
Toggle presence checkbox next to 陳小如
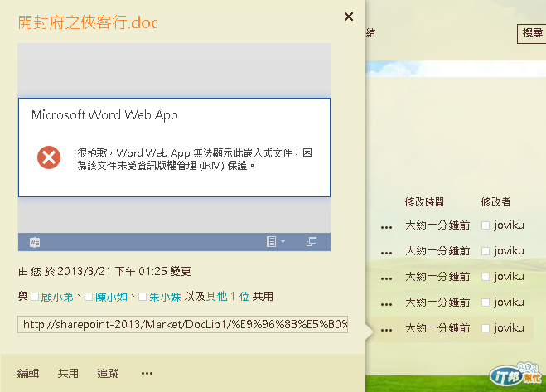pyautogui.click(x=89, y=297)
